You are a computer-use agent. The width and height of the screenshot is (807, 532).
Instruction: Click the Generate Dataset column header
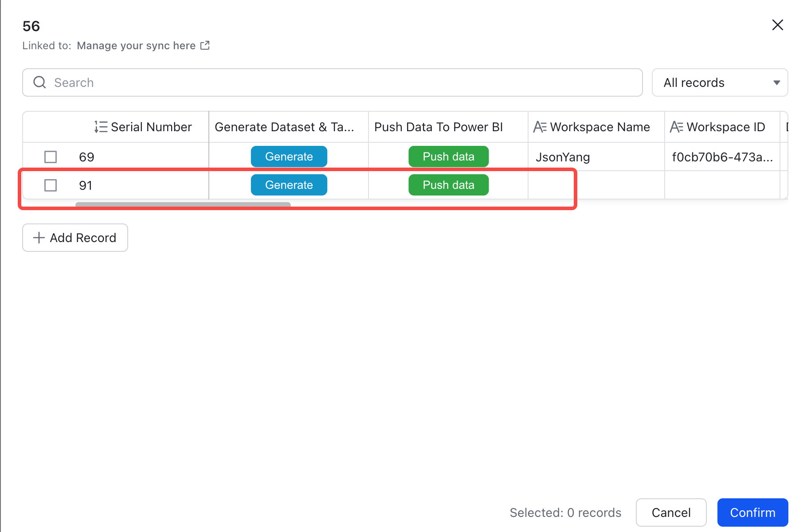coord(284,127)
